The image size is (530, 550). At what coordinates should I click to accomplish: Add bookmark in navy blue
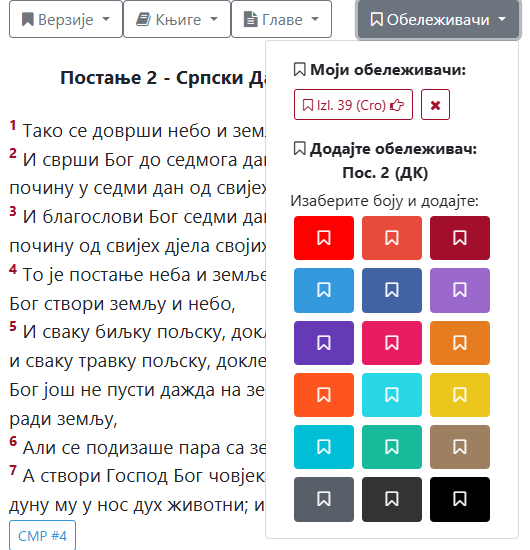392,290
